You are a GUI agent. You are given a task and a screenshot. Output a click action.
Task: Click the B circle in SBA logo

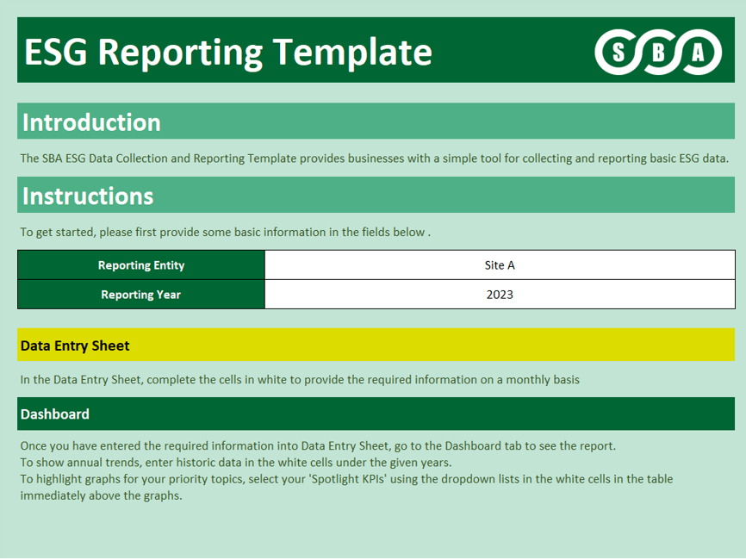659,53
